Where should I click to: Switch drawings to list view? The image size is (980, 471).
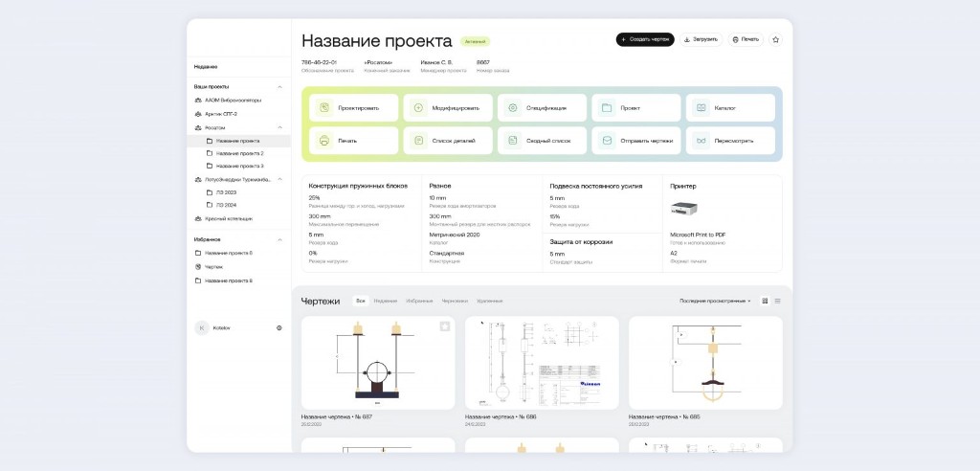coord(777,301)
